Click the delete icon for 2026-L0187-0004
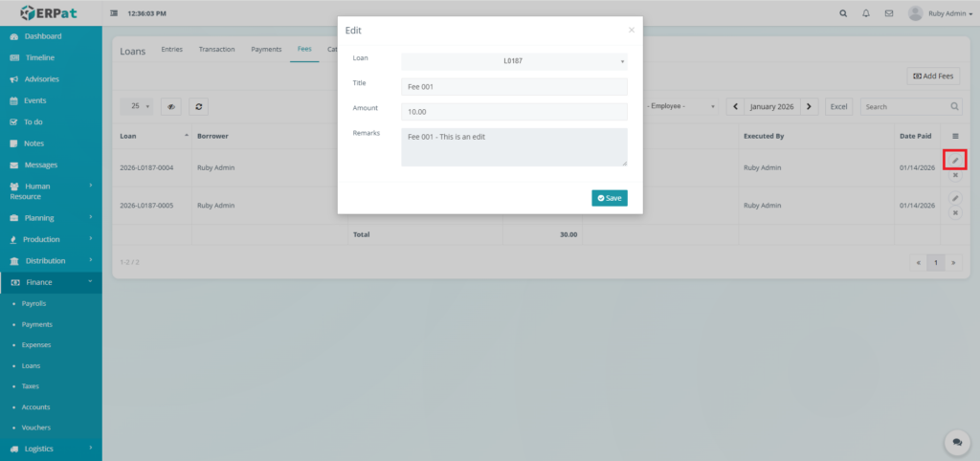Screen dimensions: 980x461 955,176
